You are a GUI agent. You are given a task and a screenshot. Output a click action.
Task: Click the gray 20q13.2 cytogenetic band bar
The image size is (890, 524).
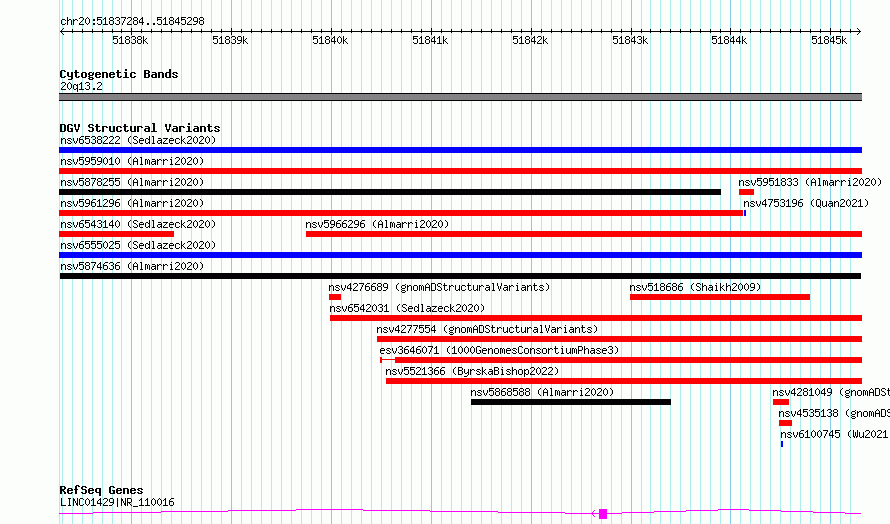click(460, 97)
